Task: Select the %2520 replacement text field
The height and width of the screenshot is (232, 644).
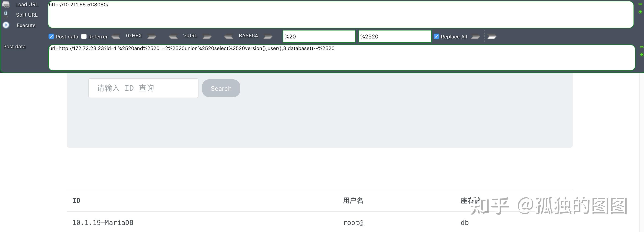Action: coord(394,36)
